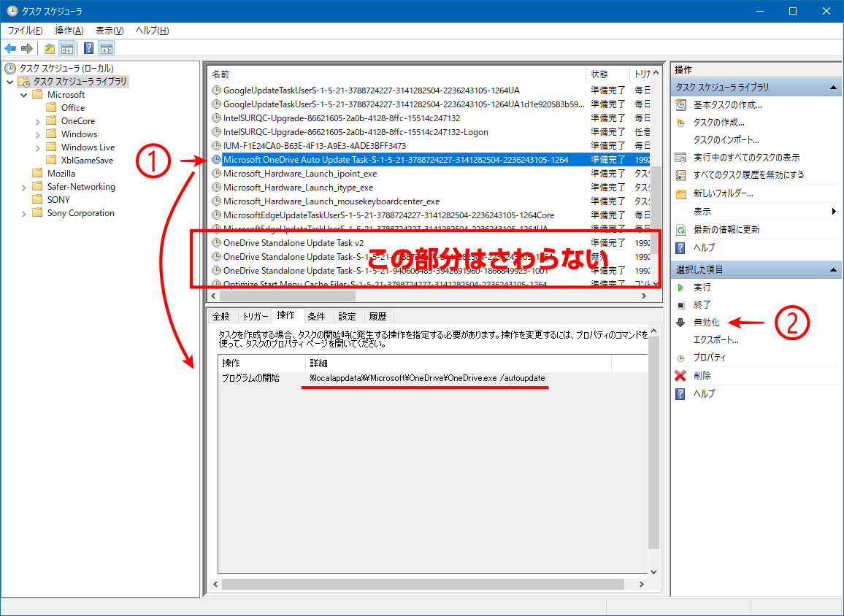Click the XblGameSave folder icon
Image resolution: width=844 pixels, height=616 pixels.
coord(51,160)
